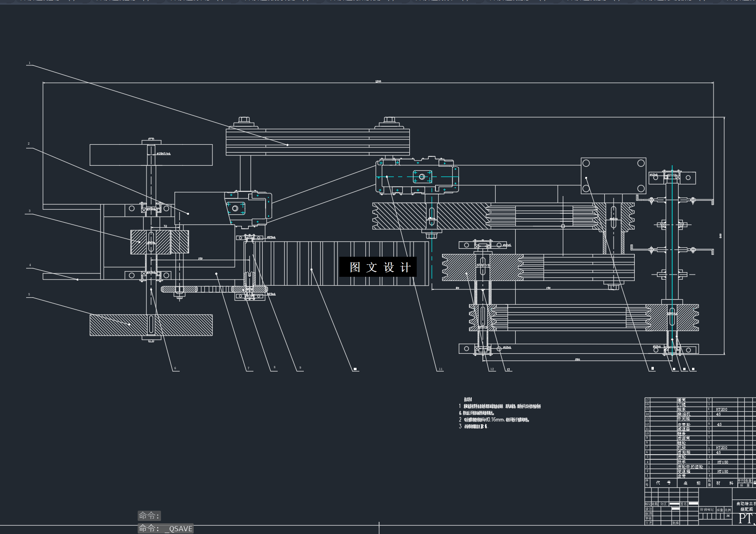The height and width of the screenshot is (534, 756).
Task: Select part number 6 leader label
Action: (175, 368)
